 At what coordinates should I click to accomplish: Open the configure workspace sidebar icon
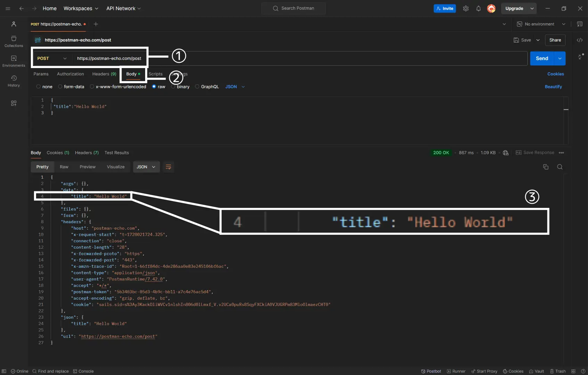click(14, 103)
